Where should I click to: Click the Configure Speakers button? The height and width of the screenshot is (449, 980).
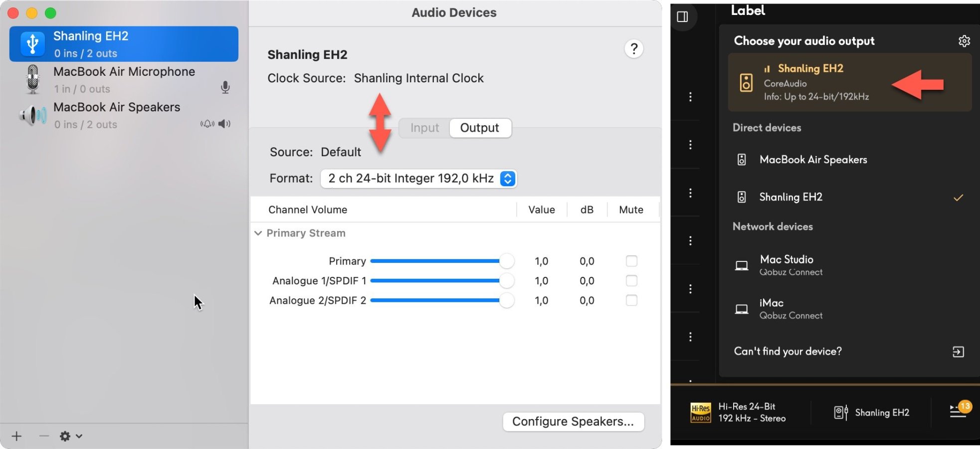pyautogui.click(x=573, y=422)
